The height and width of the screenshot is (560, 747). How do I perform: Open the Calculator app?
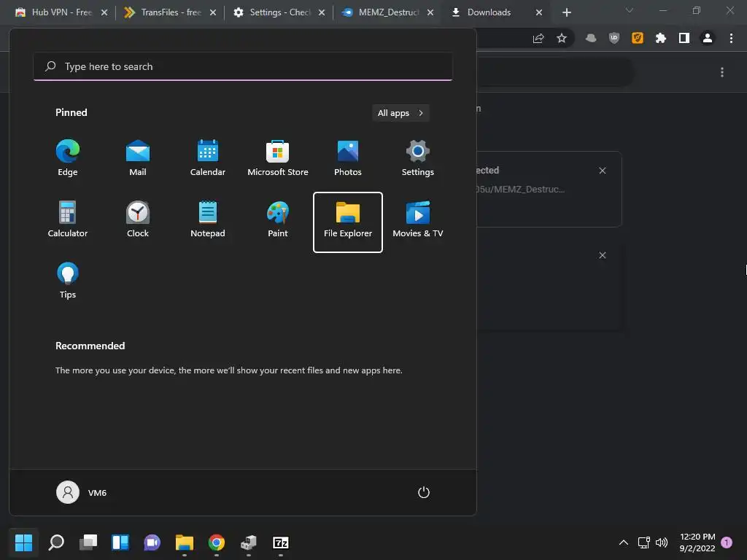pos(68,219)
